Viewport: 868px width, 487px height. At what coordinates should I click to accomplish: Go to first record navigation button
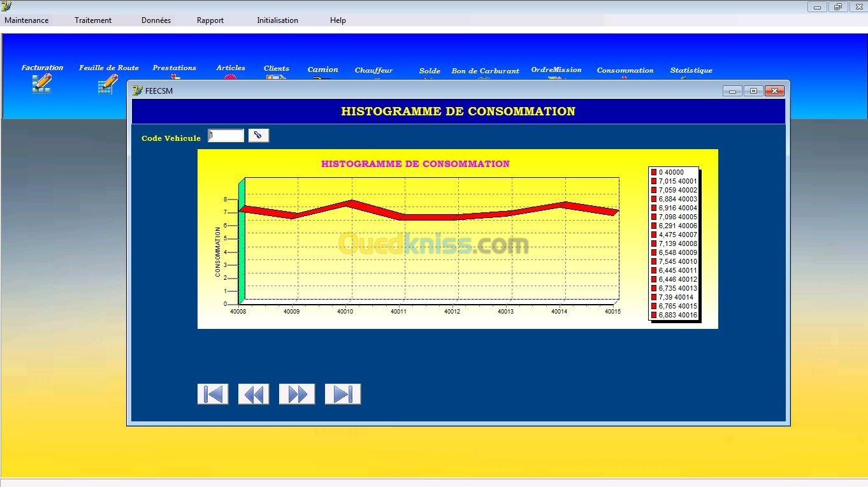(x=213, y=394)
